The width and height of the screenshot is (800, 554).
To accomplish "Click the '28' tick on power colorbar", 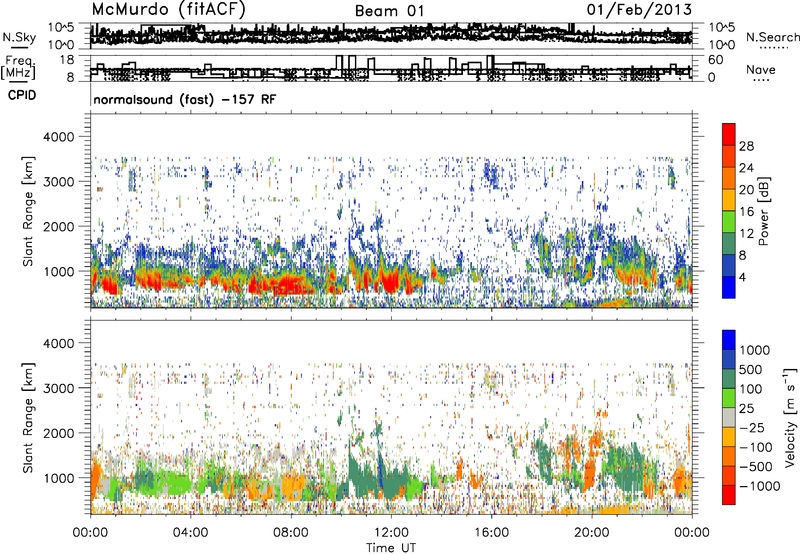I will click(746, 146).
